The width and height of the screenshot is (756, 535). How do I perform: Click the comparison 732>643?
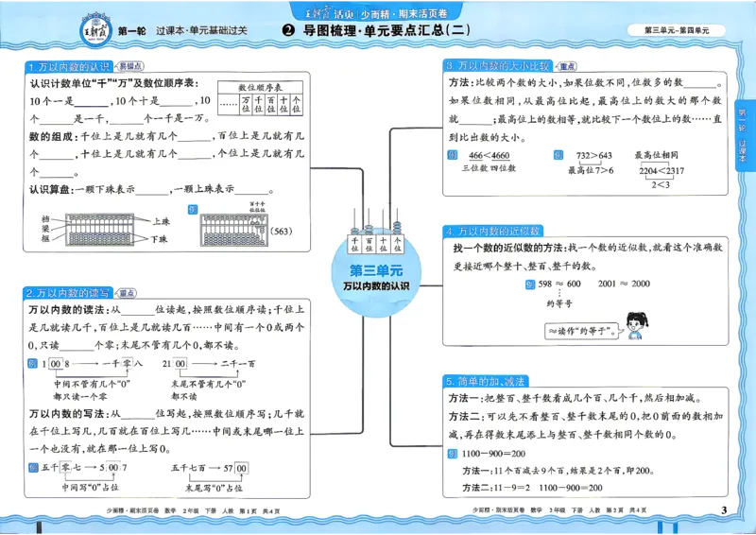pos(594,155)
